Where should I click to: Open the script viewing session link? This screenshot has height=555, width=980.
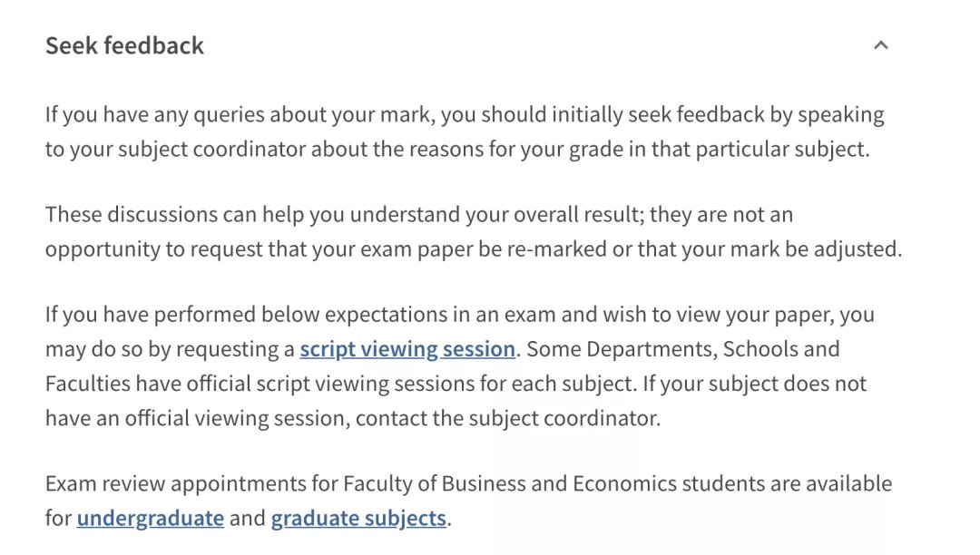pos(407,349)
